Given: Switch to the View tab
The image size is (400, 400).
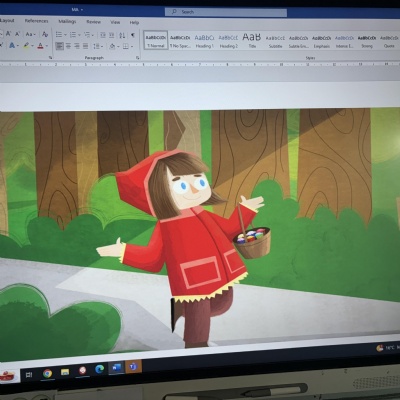Looking at the screenshot, I should [x=115, y=22].
